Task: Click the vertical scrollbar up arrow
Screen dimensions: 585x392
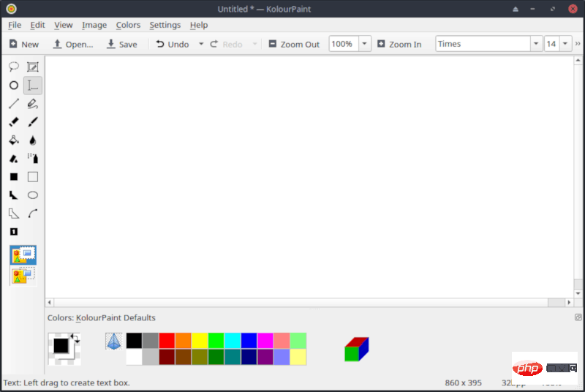Action: [578, 61]
